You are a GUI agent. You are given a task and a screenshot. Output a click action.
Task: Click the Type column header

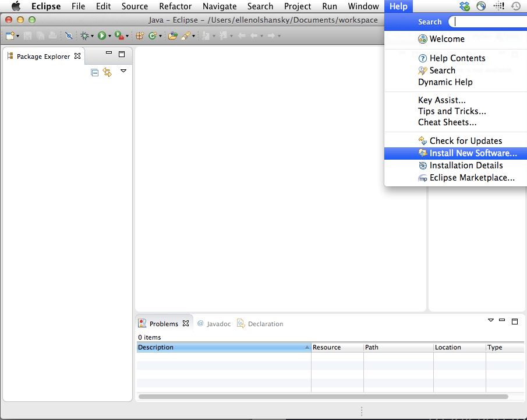pos(505,347)
